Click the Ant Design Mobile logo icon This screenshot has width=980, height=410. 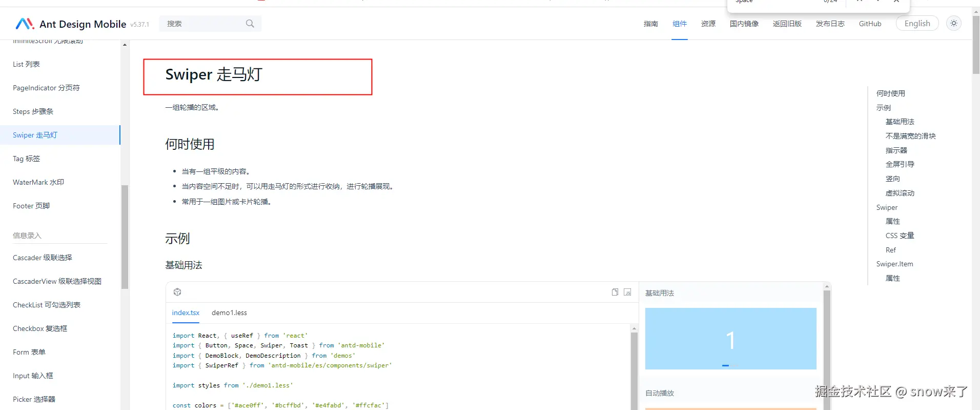[x=25, y=24]
